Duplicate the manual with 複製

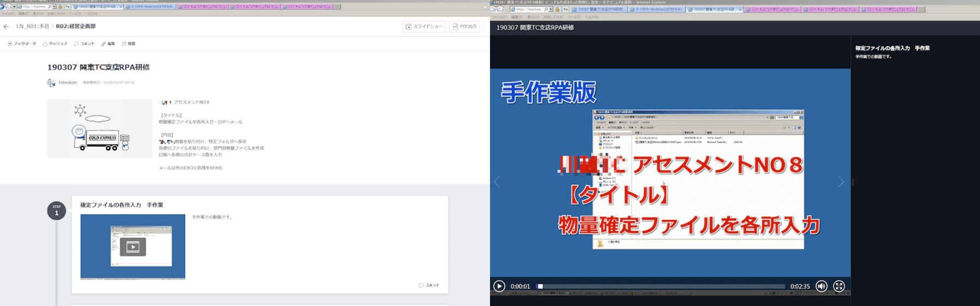128,44
